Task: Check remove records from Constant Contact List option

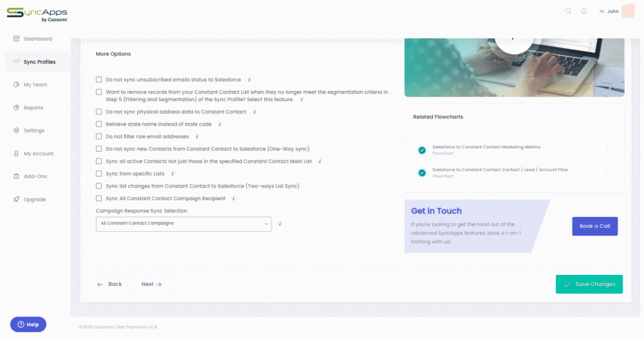Action: [x=99, y=92]
